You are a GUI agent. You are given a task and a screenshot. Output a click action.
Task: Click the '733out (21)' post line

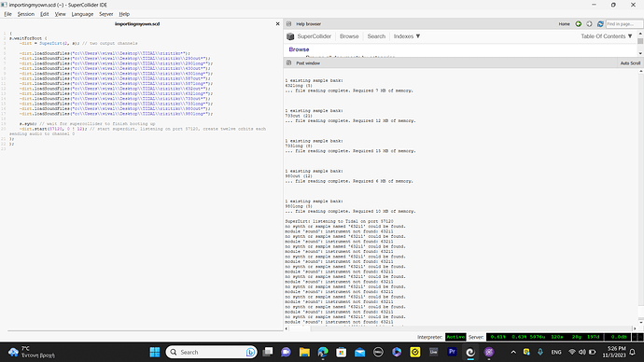point(299,116)
